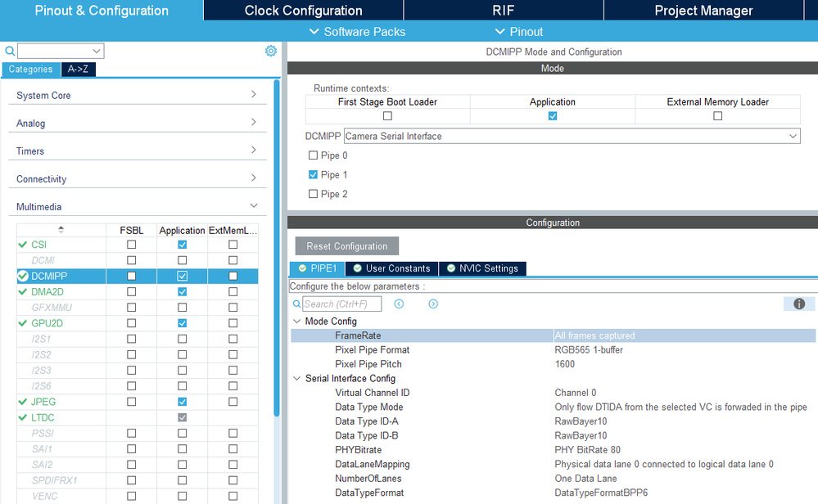This screenshot has width=818, height=504.
Task: Collapse Serial Interface Config group
Action: tap(297, 378)
